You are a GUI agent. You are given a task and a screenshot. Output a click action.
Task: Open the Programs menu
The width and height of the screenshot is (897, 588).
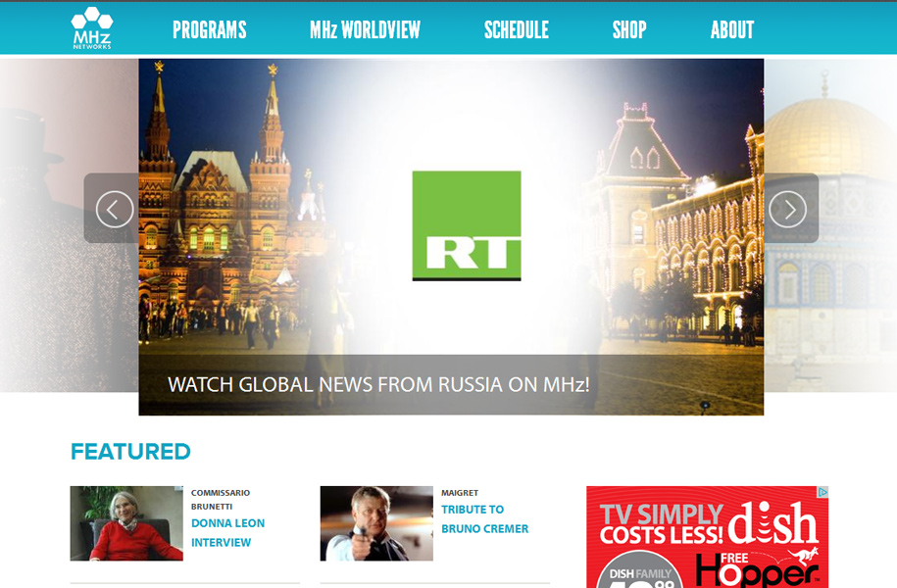pyautogui.click(x=209, y=30)
